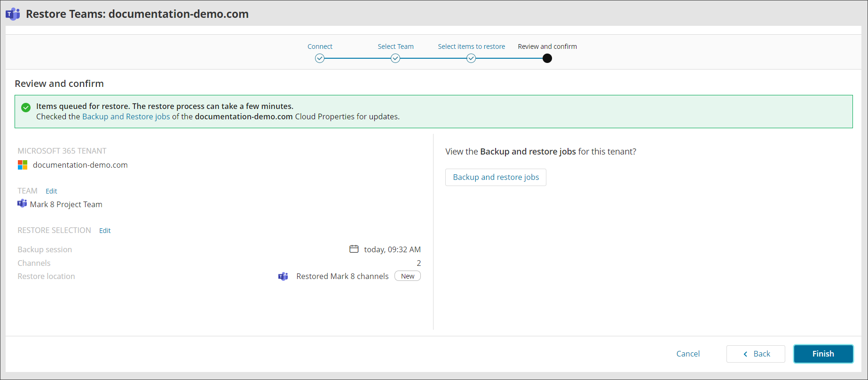Click the green success checkmark icon
The height and width of the screenshot is (380, 868).
[x=26, y=108]
